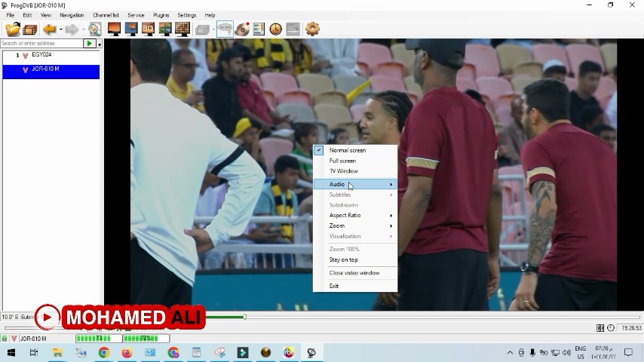
Task: Open the address bar dropdown arrow
Action: point(100,44)
